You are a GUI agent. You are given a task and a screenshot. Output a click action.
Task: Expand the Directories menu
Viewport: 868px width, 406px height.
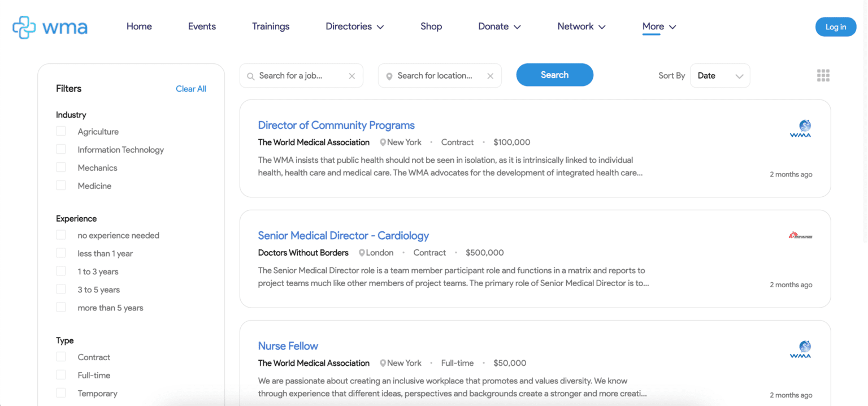(354, 27)
